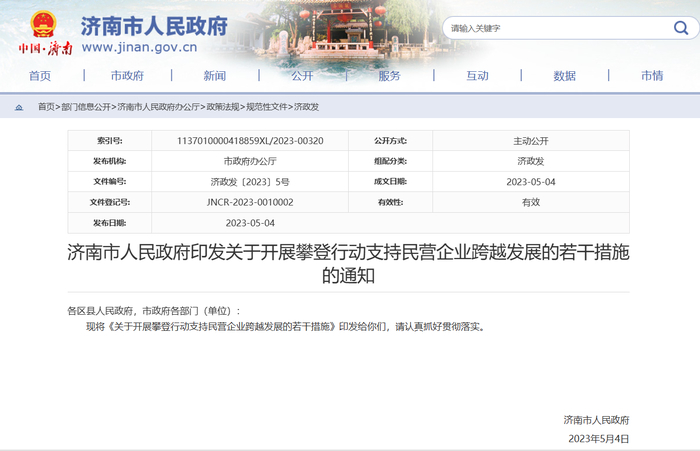The width and height of the screenshot is (700, 451).
Task: Open the 互动 navigation menu item
Action: [x=477, y=76]
